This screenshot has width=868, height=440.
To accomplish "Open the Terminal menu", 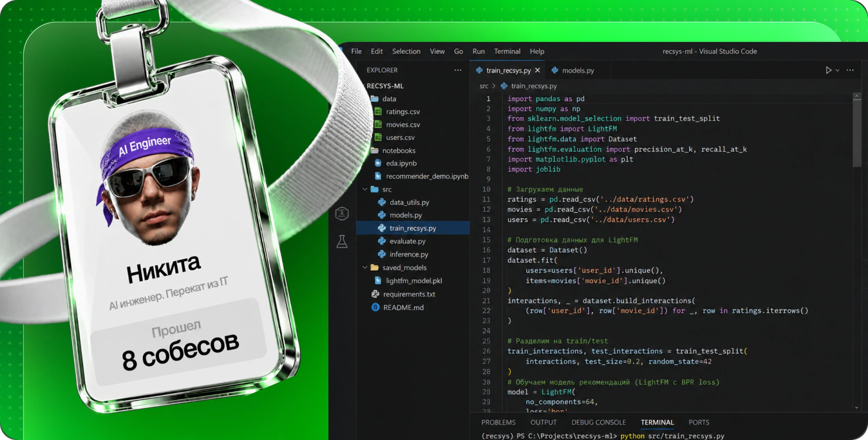I will pyautogui.click(x=507, y=51).
